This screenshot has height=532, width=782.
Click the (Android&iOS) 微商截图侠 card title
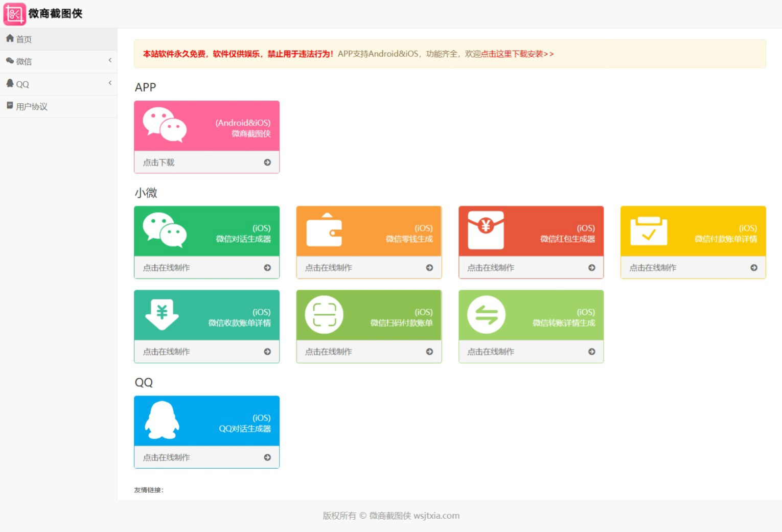(243, 128)
